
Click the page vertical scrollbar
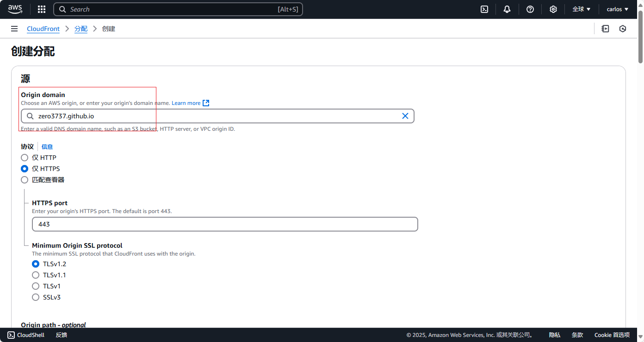(641, 36)
